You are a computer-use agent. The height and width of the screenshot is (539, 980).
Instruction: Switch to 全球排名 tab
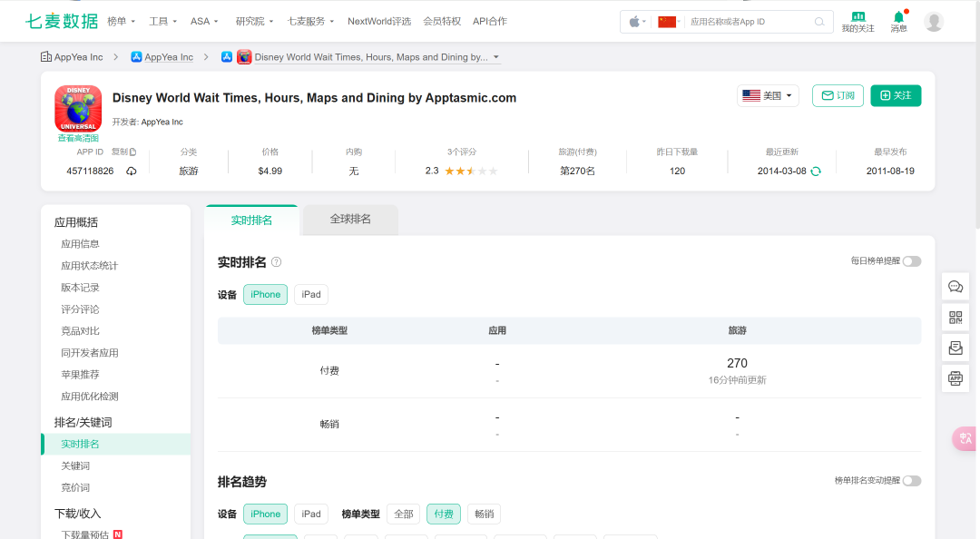(350, 220)
